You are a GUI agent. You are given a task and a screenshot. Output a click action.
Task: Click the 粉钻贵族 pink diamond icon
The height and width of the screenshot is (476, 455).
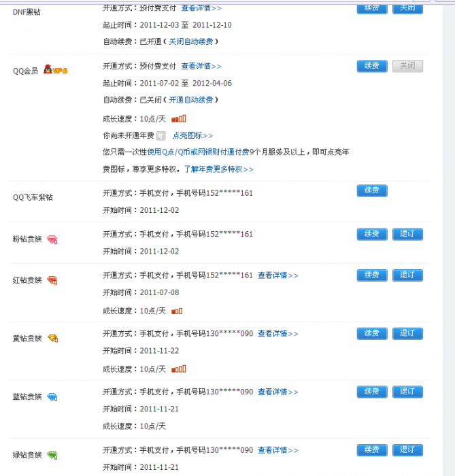pos(52,239)
